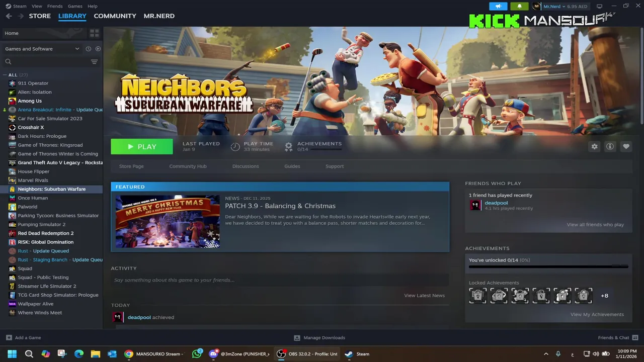Image resolution: width=644 pixels, height=362 pixels.
Task: Click the Achievements gear icon in header
Action: point(288,147)
